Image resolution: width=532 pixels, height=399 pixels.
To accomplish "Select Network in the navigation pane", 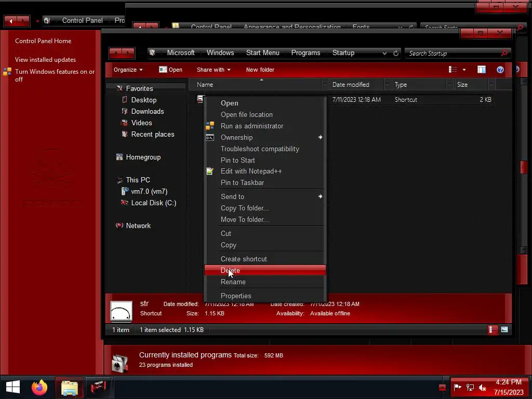I will point(138,225).
